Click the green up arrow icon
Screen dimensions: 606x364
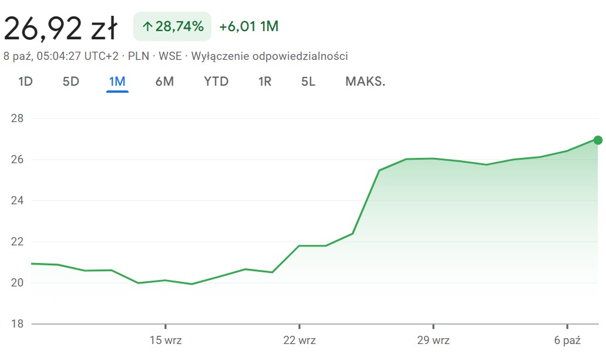click(x=147, y=26)
